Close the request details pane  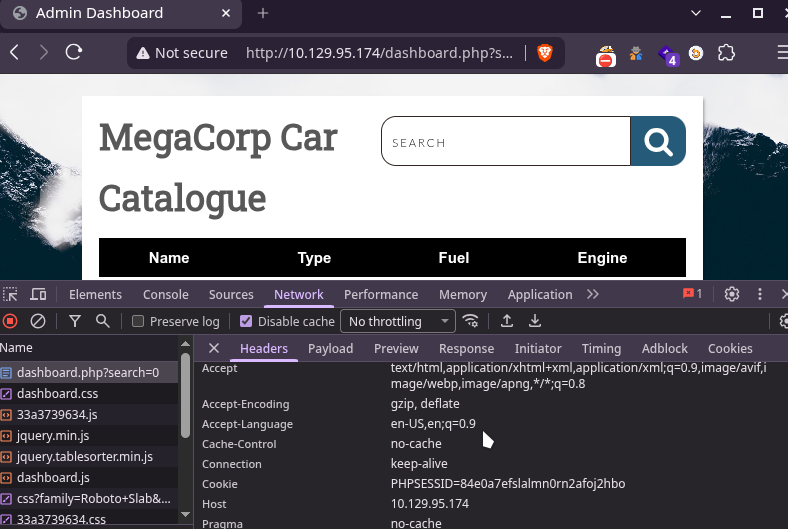coord(214,348)
